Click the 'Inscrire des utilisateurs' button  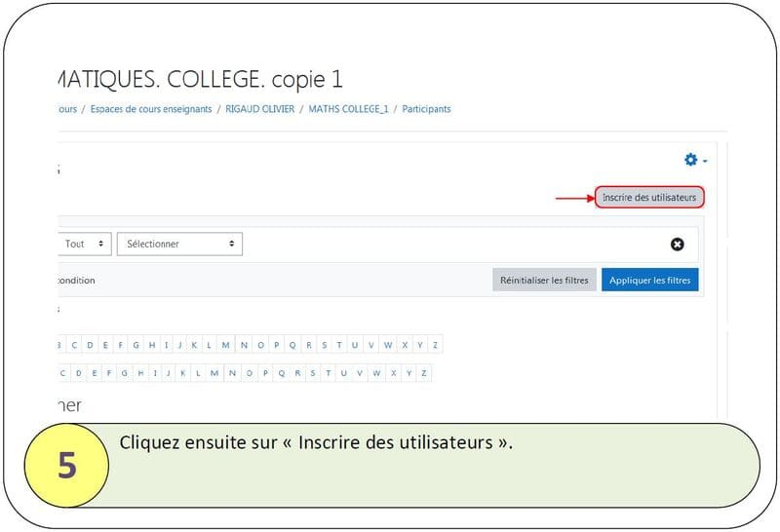pos(649,198)
